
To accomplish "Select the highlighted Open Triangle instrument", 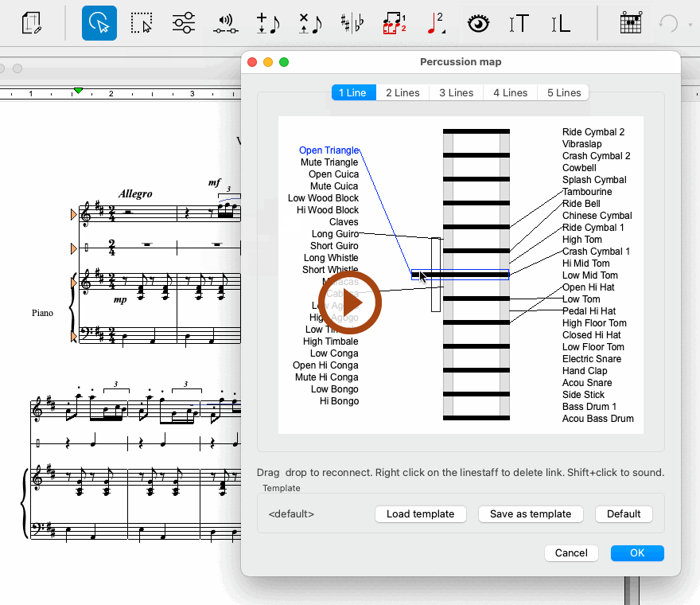I will (329, 150).
